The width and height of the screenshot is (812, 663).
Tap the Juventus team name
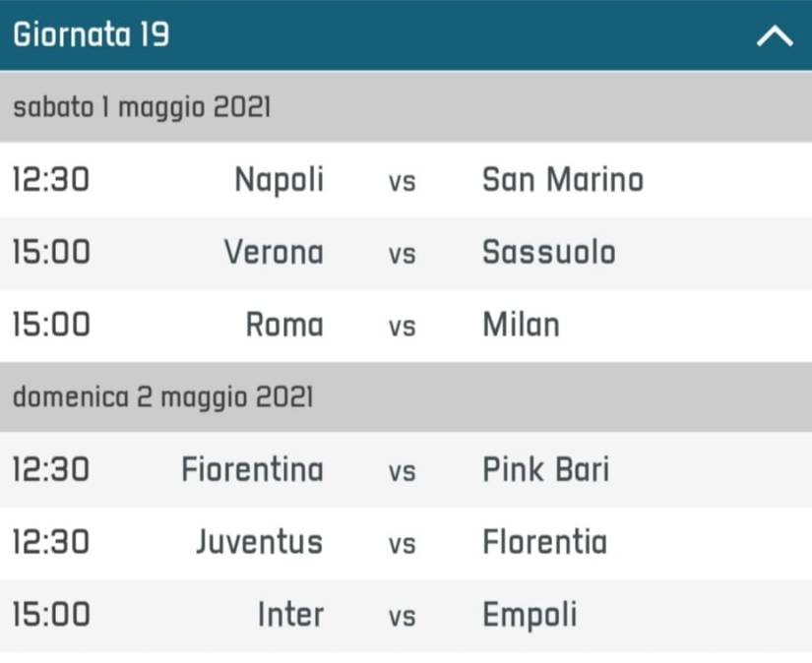[x=259, y=542]
